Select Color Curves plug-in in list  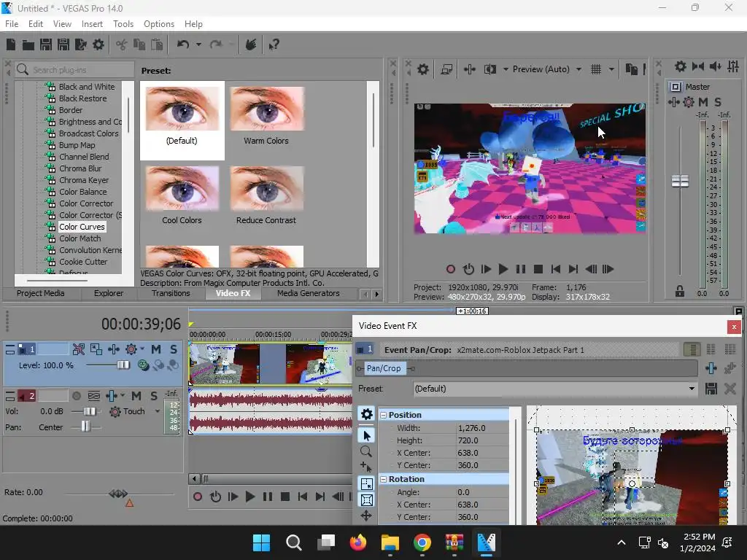click(x=82, y=227)
